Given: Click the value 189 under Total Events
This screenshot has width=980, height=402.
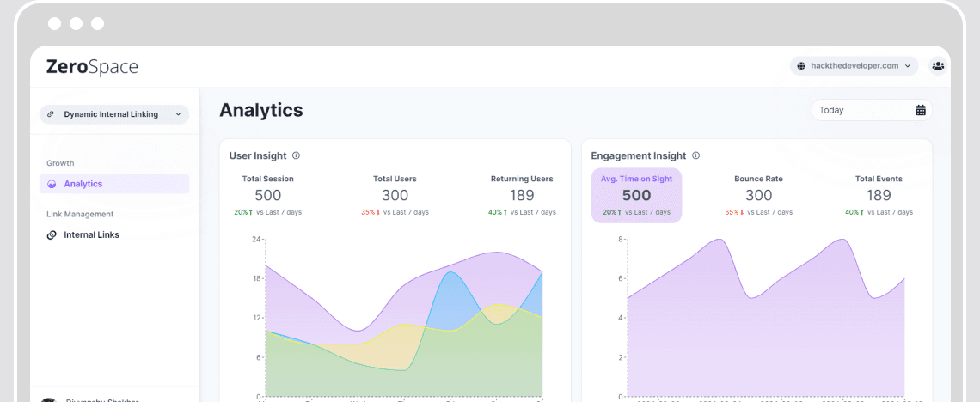Looking at the screenshot, I should (879, 195).
